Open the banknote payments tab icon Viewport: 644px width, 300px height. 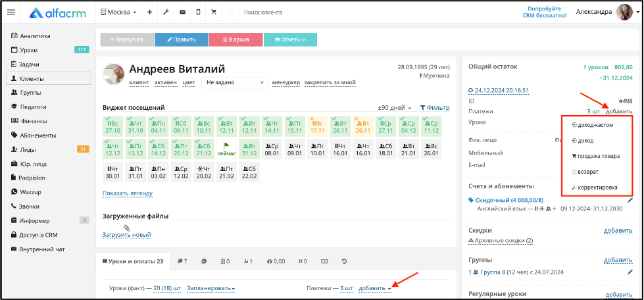(324, 261)
